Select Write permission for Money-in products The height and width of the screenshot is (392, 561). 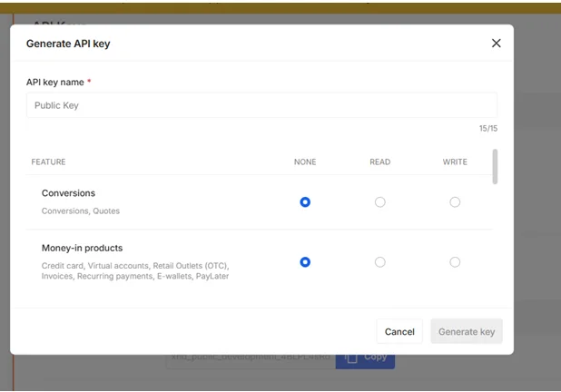point(455,262)
